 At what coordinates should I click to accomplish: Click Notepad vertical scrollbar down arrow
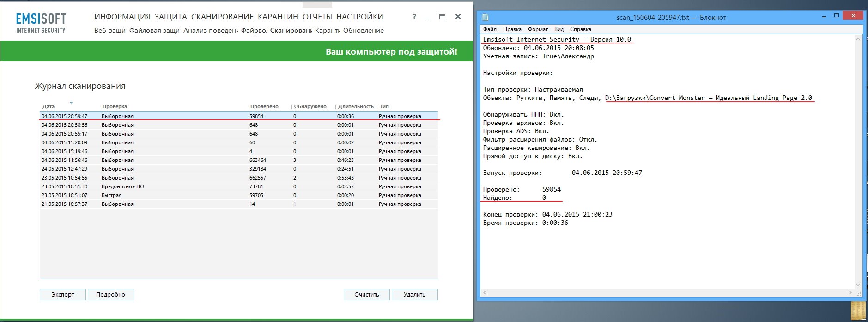coord(858,285)
